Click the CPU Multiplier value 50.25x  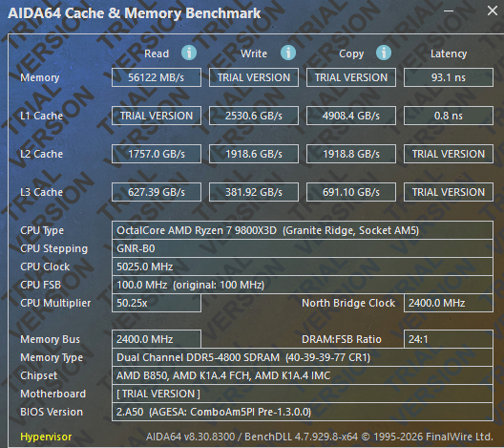click(x=157, y=303)
